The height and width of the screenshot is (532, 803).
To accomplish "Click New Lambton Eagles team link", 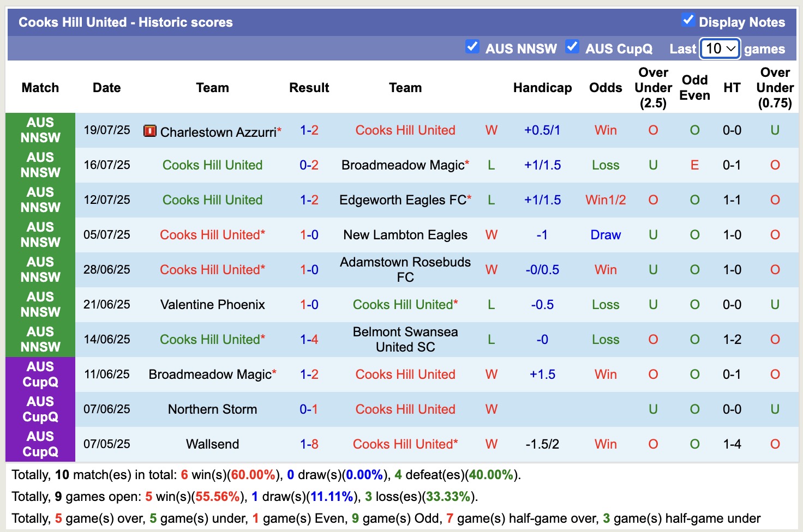I will coord(405,234).
